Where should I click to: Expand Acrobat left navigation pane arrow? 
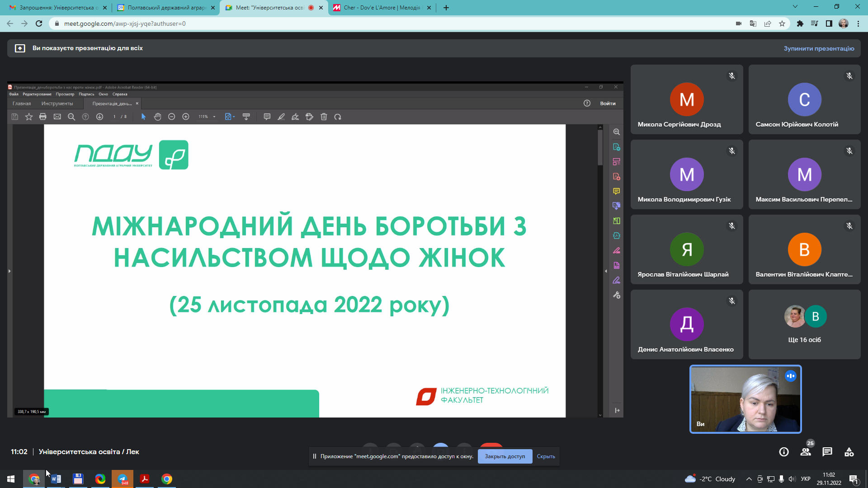[x=9, y=271]
